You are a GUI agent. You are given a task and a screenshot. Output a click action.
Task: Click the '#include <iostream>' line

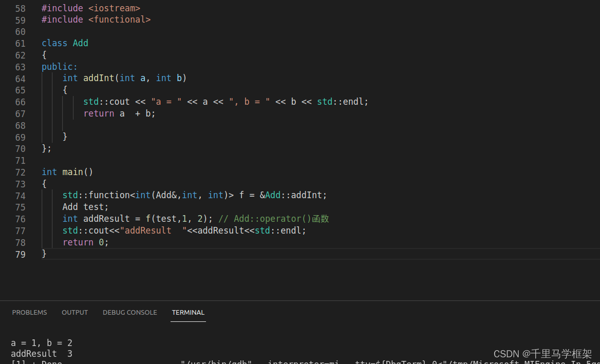click(x=91, y=8)
